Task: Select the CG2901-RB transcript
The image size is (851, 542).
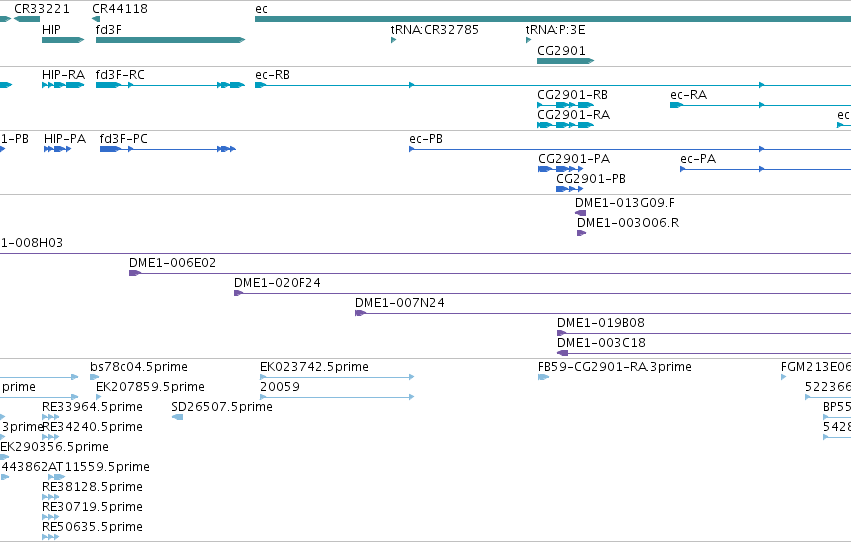Action: pyautogui.click(x=566, y=105)
